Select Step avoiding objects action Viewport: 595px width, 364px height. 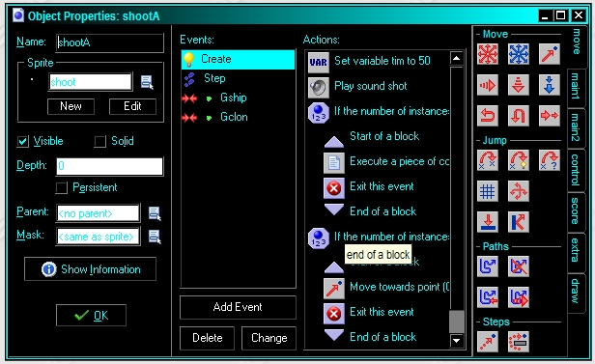point(519,342)
